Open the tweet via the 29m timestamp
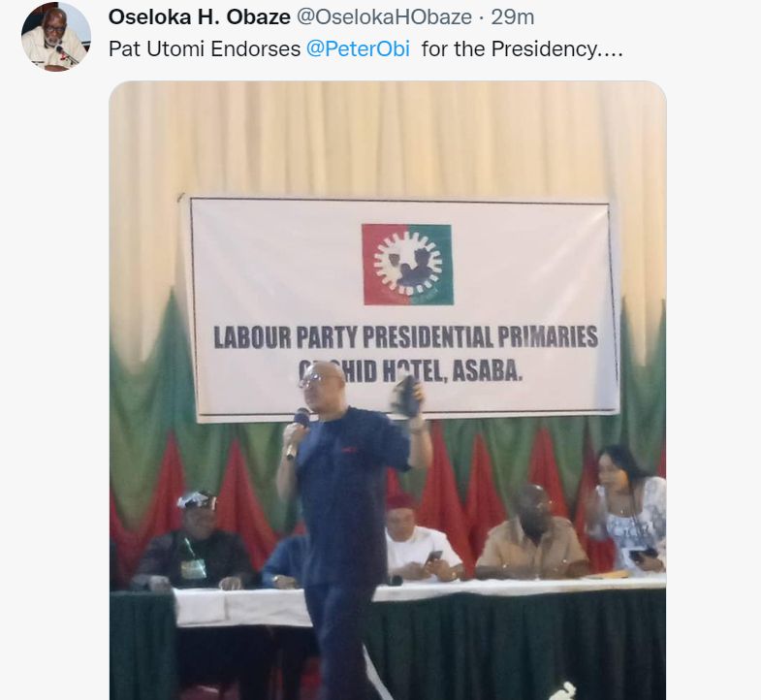 click(513, 17)
